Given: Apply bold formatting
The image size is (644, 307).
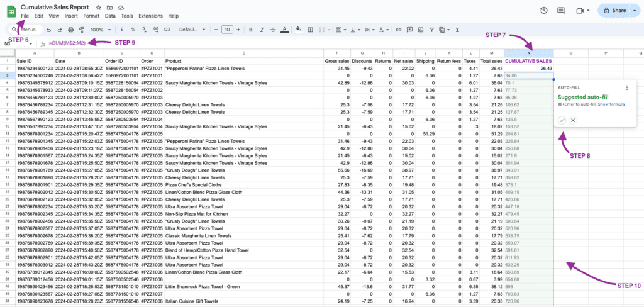Looking at the screenshot, I should pyautogui.click(x=250, y=30).
